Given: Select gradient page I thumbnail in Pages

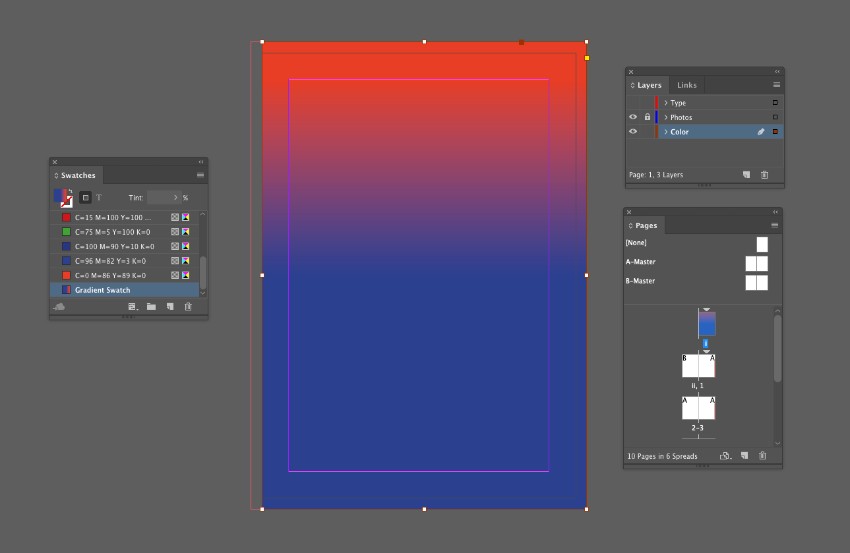Looking at the screenshot, I should click(x=707, y=324).
